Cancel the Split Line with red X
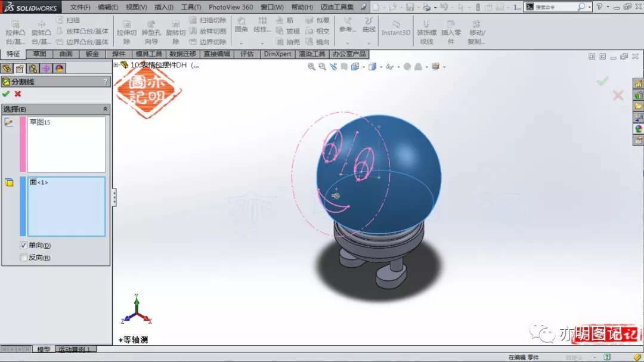Screen dimensions: 644x362 coord(18,94)
